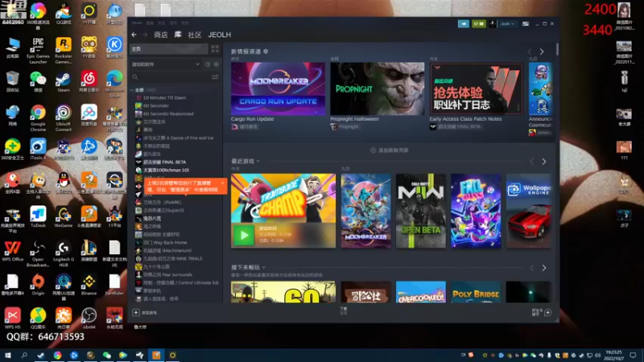Switch library to grid collections view
Screen dimensions: 644x362
pyautogui.click(x=215, y=49)
